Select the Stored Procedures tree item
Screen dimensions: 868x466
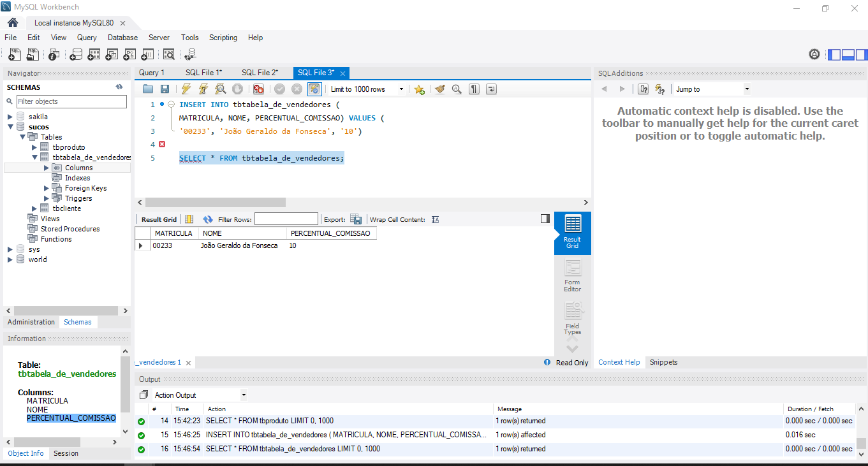click(x=70, y=229)
